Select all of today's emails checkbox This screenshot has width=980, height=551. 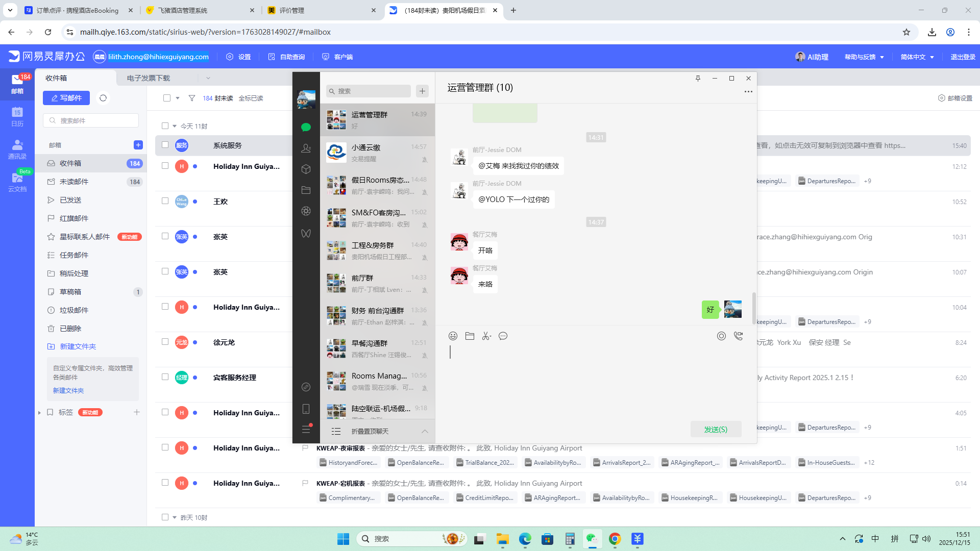click(x=165, y=126)
